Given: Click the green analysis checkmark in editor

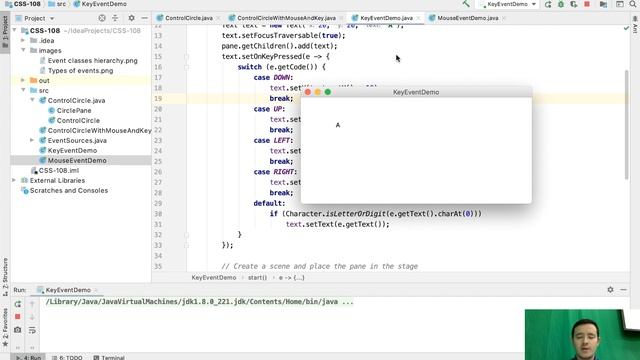Looking at the screenshot, I should pos(627,28).
